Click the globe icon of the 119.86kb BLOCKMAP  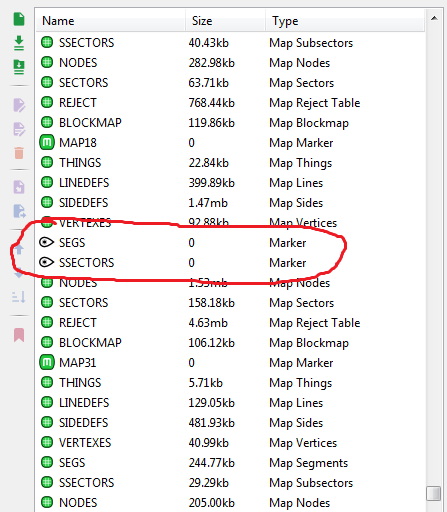[x=47, y=122]
